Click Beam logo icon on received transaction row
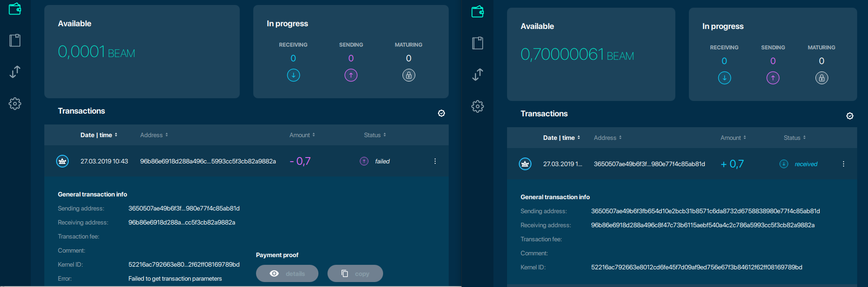 pyautogui.click(x=525, y=164)
